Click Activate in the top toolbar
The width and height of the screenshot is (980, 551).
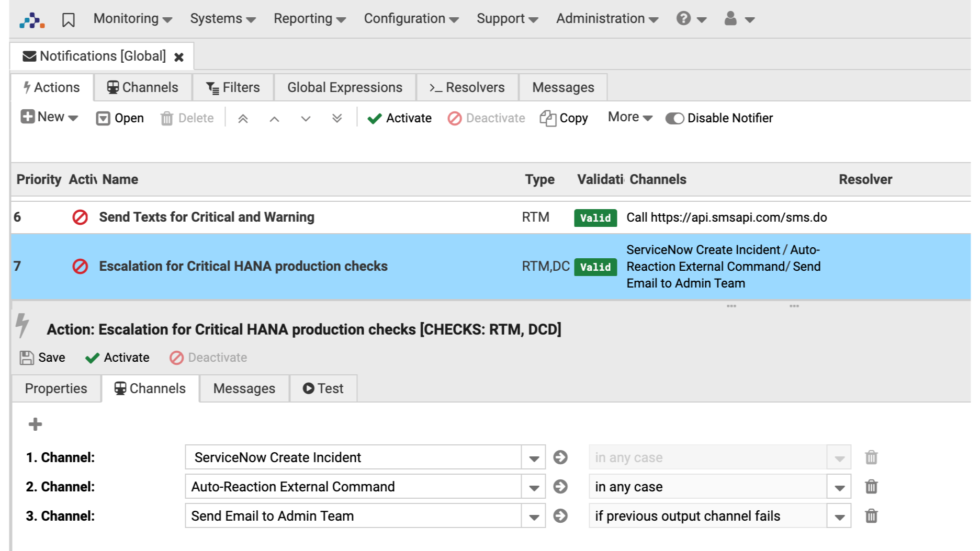pos(400,118)
